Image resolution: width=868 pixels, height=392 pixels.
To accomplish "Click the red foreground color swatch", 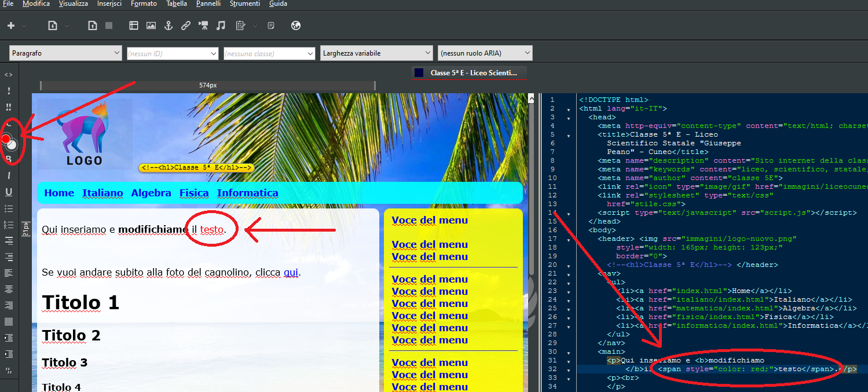I will pos(6,139).
